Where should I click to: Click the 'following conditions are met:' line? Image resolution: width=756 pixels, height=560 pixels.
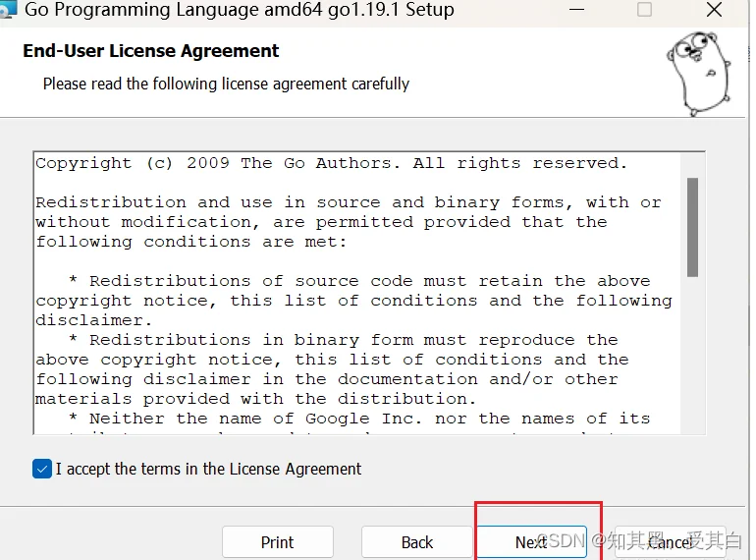191,242
